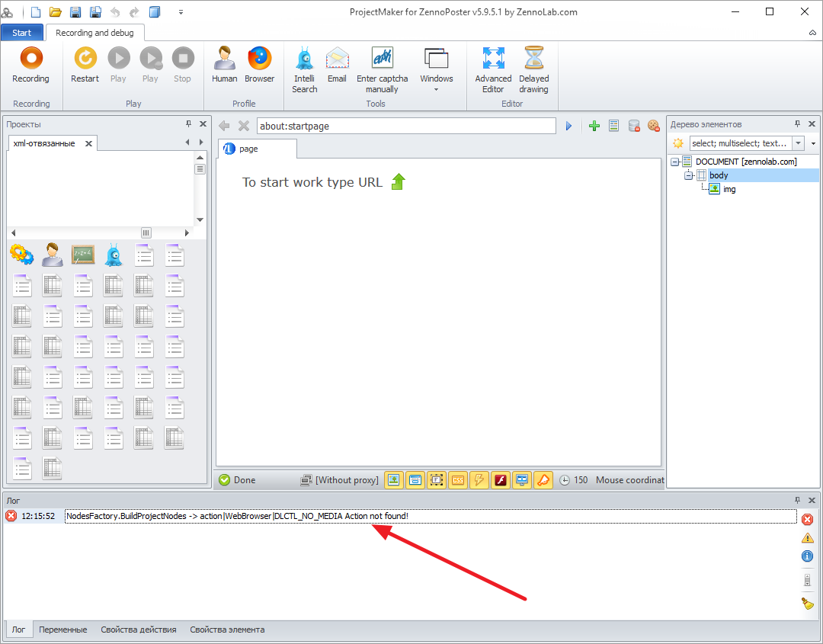This screenshot has width=823, height=644.
Task: Add a new browser tab with green plus
Action: pos(594,126)
